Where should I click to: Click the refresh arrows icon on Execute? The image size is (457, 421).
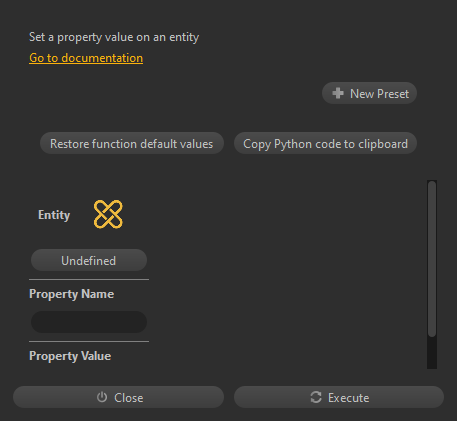tap(316, 397)
